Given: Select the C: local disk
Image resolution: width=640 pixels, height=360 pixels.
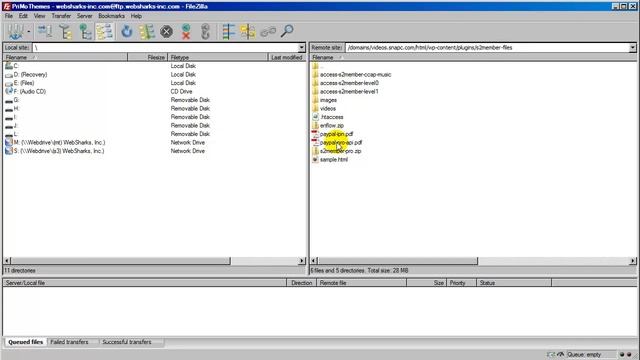Looking at the screenshot, I should click(x=12, y=66).
